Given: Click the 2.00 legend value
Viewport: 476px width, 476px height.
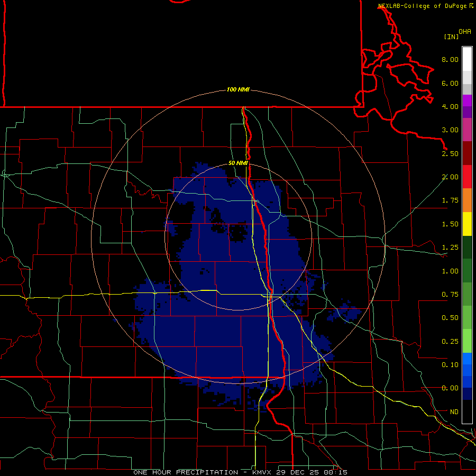Looking at the screenshot, I should (450, 177).
